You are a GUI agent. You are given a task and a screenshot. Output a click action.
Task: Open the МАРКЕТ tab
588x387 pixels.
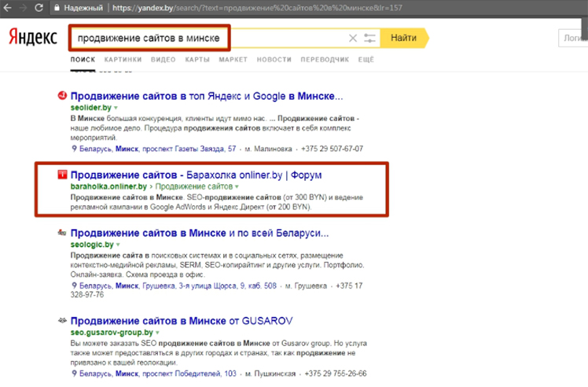point(233,59)
